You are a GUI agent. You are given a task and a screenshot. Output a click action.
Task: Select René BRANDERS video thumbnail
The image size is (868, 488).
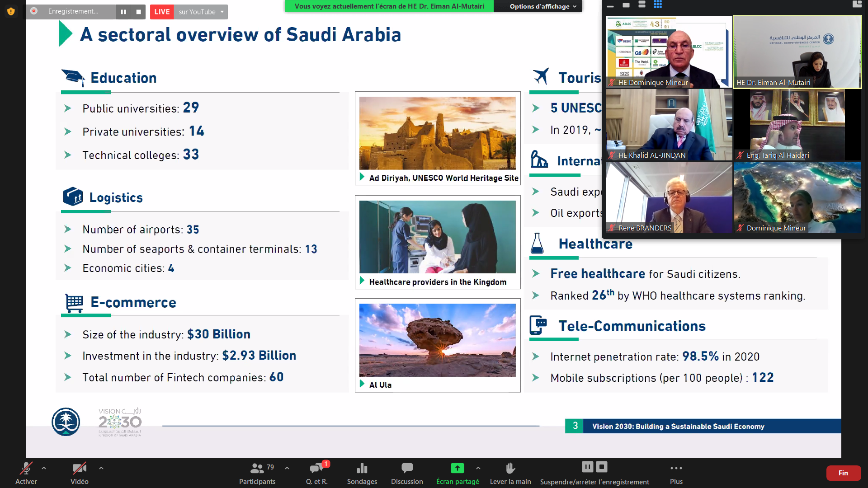669,197
